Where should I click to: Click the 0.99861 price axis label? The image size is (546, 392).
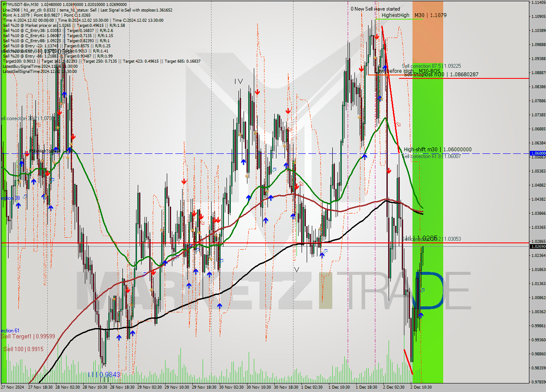click(538, 326)
